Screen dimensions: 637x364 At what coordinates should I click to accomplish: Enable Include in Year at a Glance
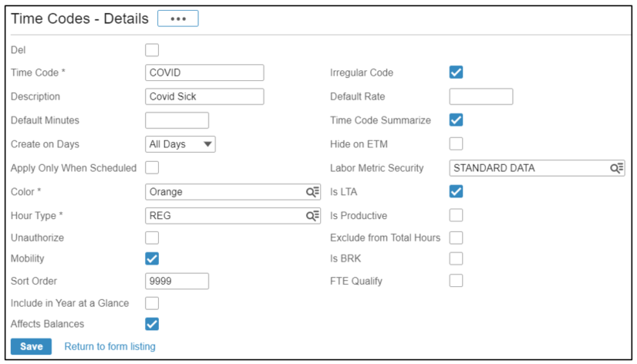pos(152,304)
